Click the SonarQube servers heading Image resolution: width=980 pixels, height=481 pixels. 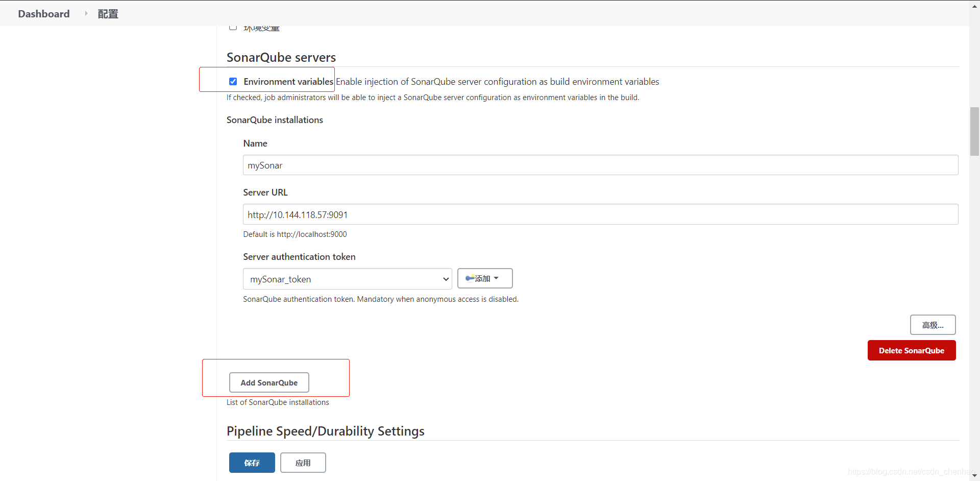pyautogui.click(x=281, y=57)
